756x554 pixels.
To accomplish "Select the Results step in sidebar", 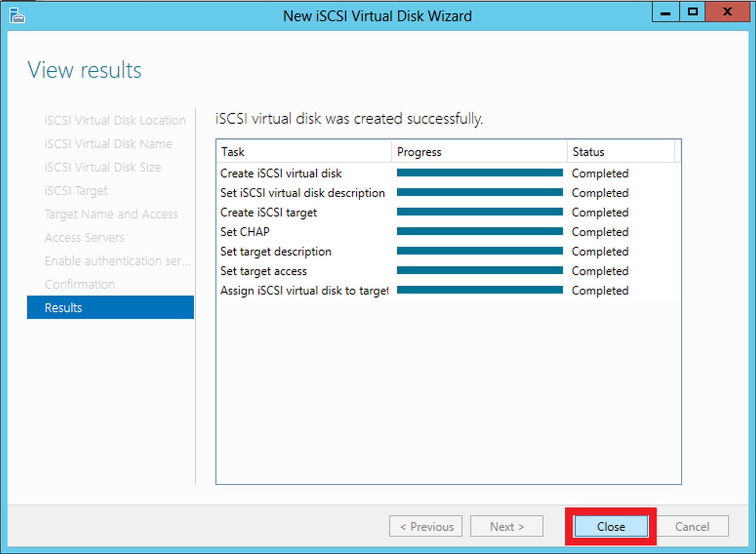I will [x=110, y=308].
